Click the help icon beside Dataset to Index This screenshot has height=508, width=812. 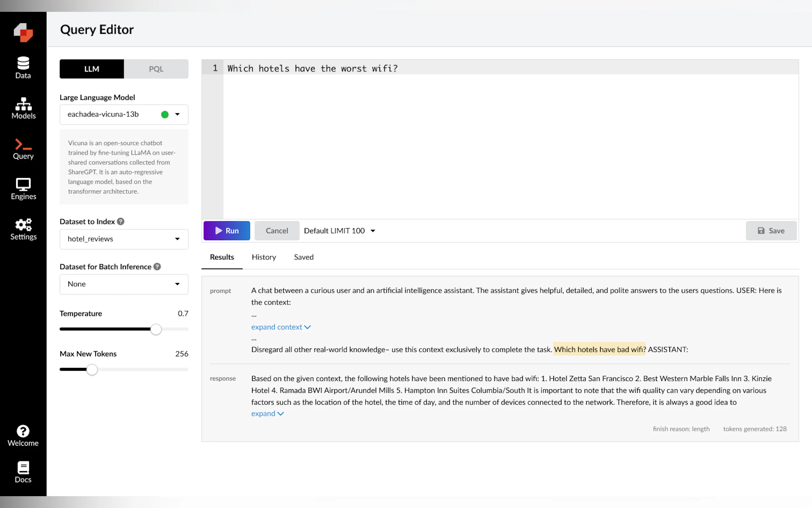pyautogui.click(x=121, y=221)
